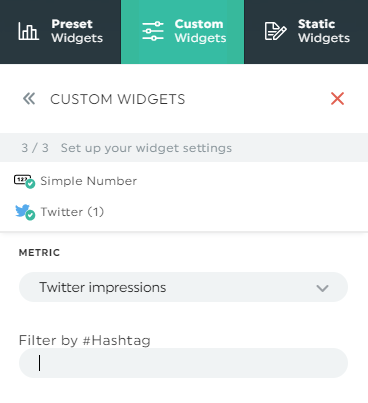Switch to the Static Widgets tab
Image resolution: width=368 pixels, height=403 pixels.
click(x=306, y=32)
